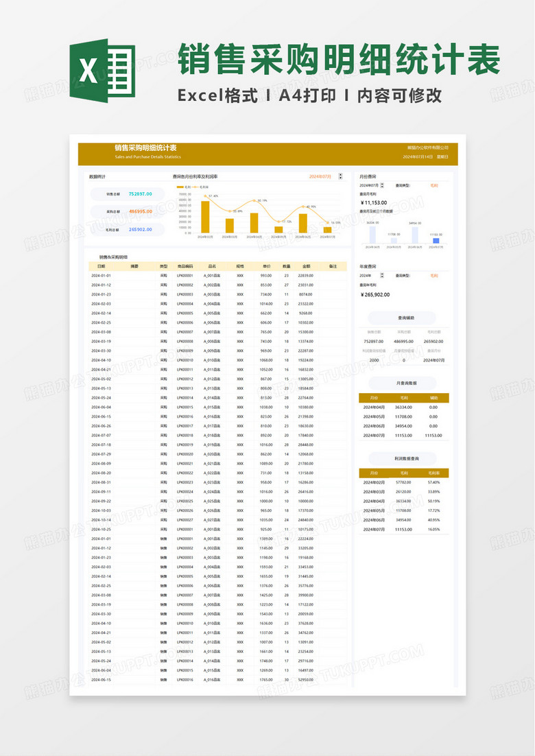Select the first row cell dated 2024-01-01
This screenshot has width=535, height=756.
tap(101, 275)
